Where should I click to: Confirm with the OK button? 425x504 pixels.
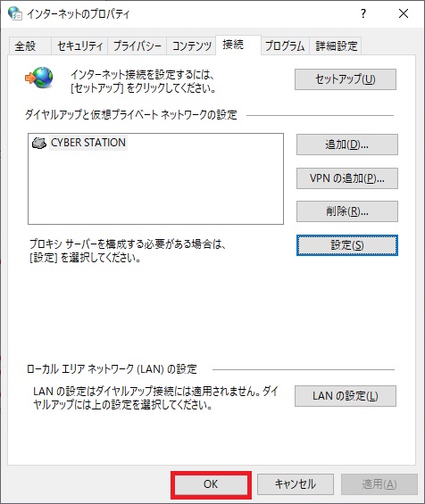point(211,484)
